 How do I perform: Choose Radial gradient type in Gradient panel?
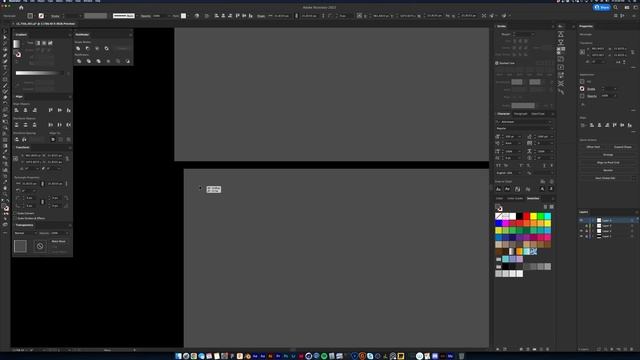pos(44,43)
